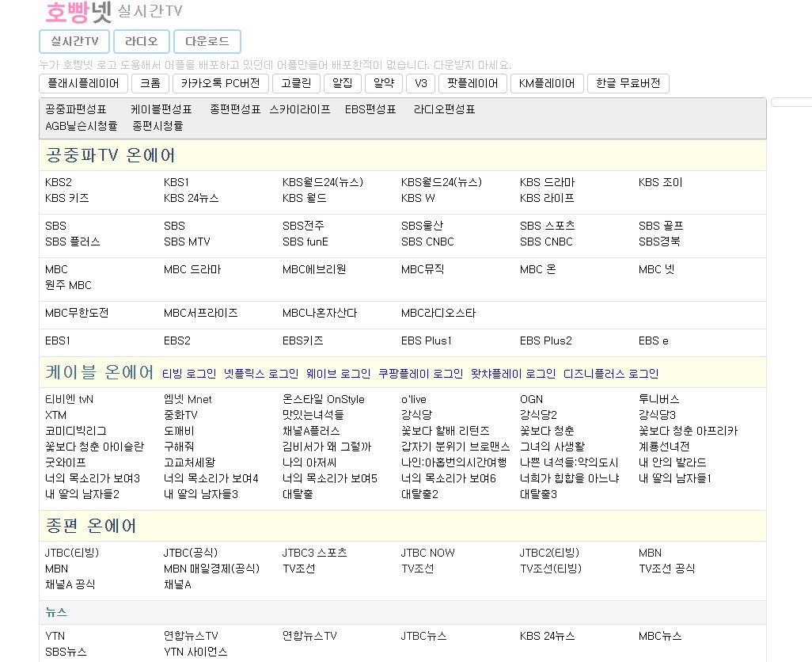Open the JTBC(공식) channel

(x=191, y=553)
